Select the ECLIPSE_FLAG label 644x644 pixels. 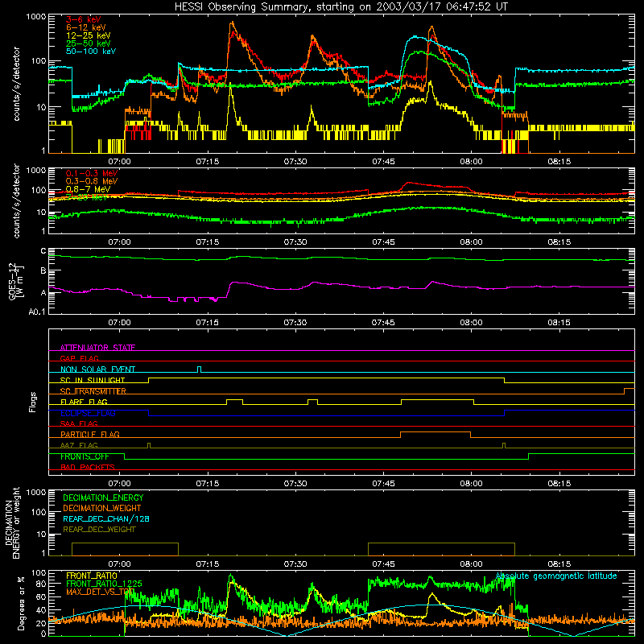pos(88,413)
